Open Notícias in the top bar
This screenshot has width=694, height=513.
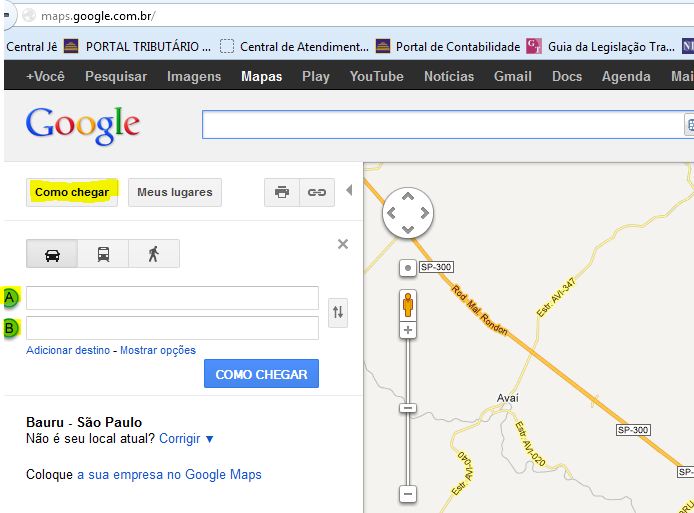pyautogui.click(x=449, y=76)
